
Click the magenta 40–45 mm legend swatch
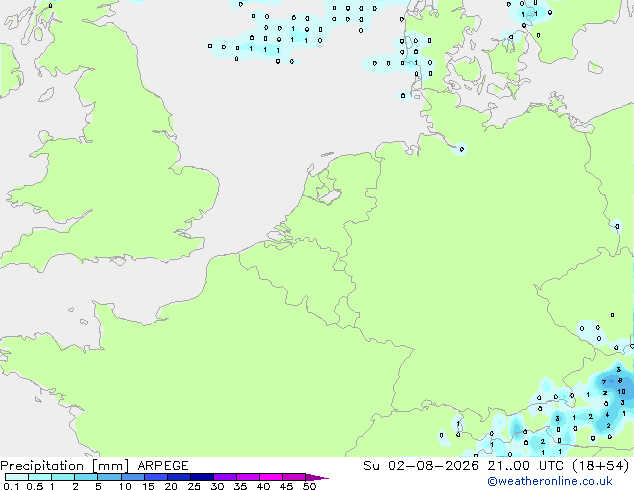271,477
